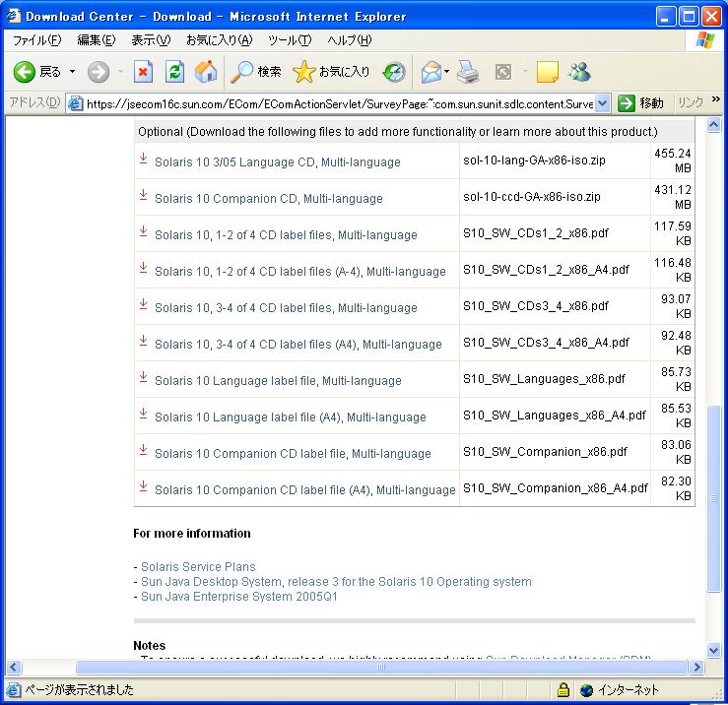Image resolution: width=728 pixels, height=705 pixels.
Task: Download icon for Language label file (A4) row
Action: (x=144, y=414)
